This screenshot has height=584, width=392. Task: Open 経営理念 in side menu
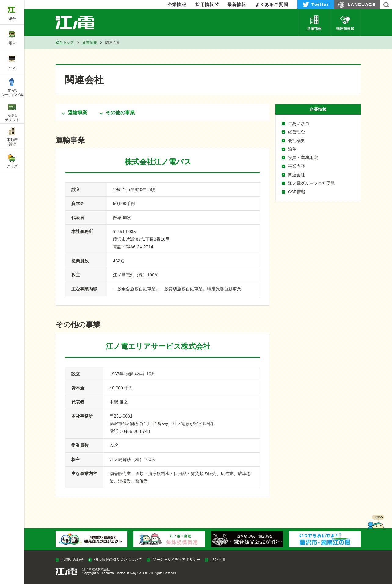(x=296, y=132)
